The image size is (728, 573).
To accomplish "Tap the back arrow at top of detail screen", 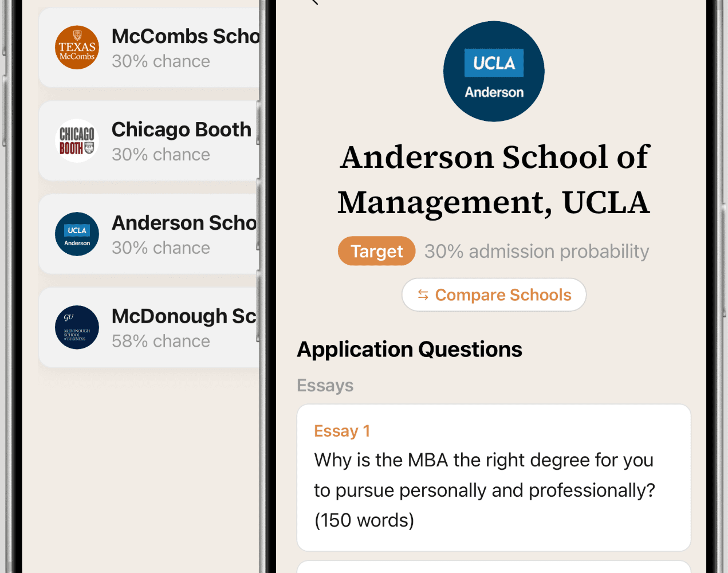I will [x=314, y=2].
